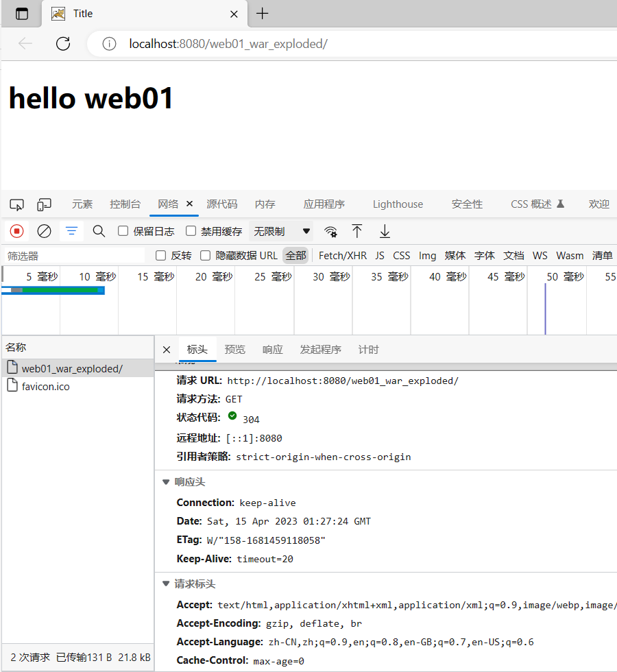Click the inspect element picker icon
617x672 pixels.
click(17, 204)
